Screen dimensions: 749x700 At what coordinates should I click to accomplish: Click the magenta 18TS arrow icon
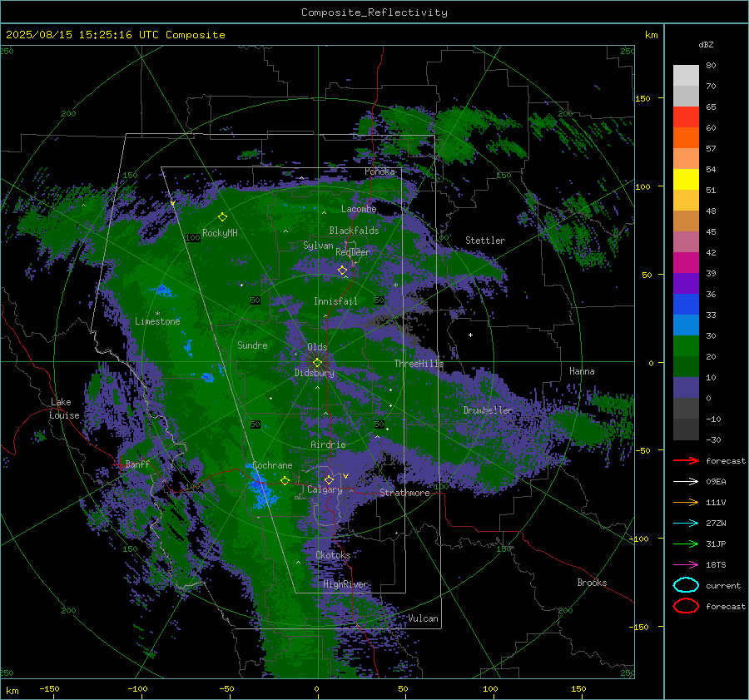pos(686,565)
